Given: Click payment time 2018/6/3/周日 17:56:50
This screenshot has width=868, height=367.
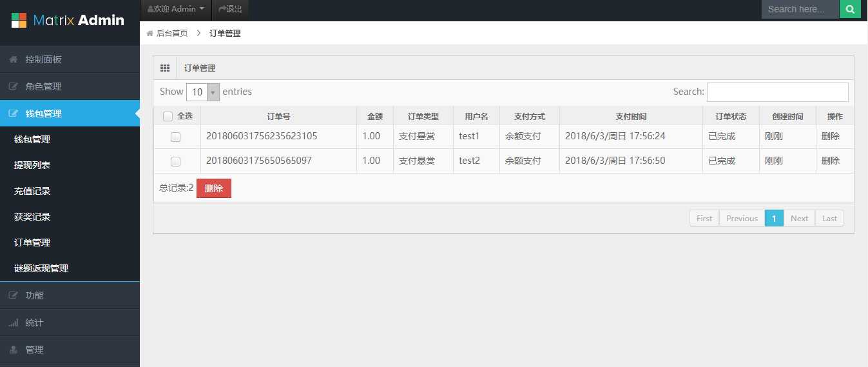Looking at the screenshot, I should tap(615, 161).
